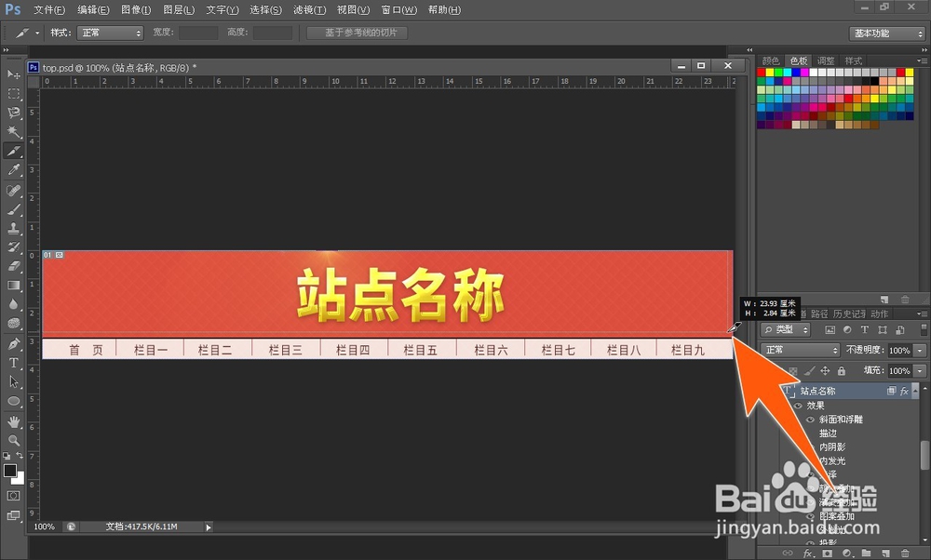Open the 滤镜(T) menu
This screenshot has width=931, height=560.
309,10
